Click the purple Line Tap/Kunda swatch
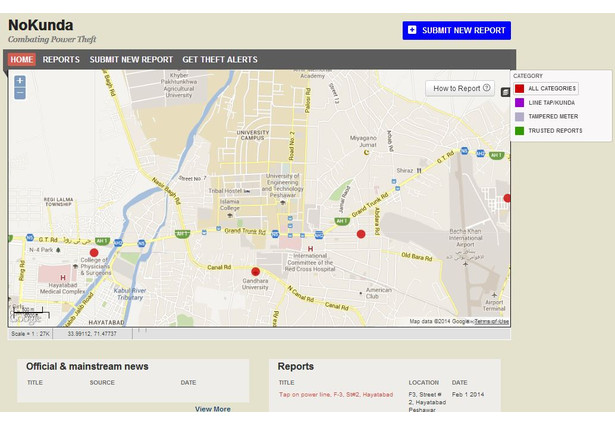This screenshot has width=615, height=424. click(519, 103)
